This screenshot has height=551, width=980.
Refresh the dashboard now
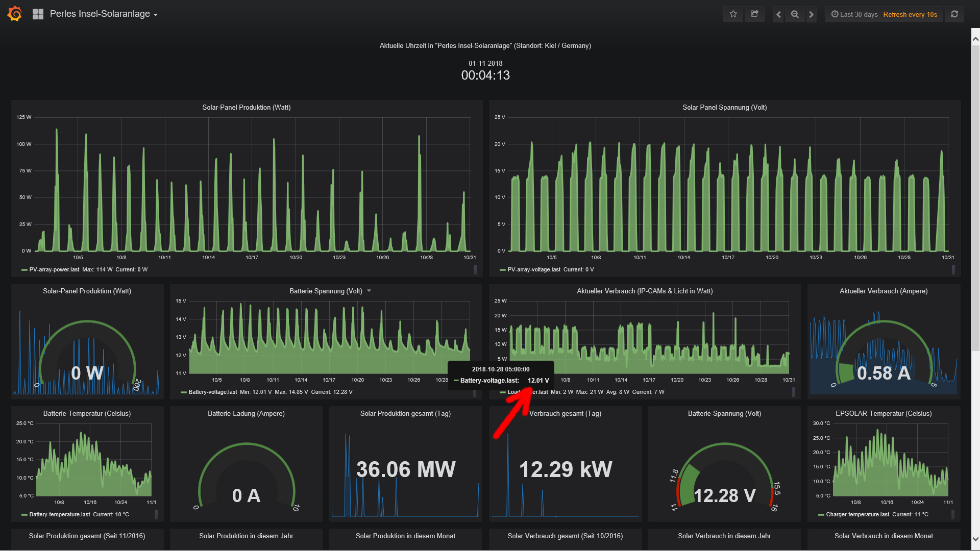tap(954, 14)
